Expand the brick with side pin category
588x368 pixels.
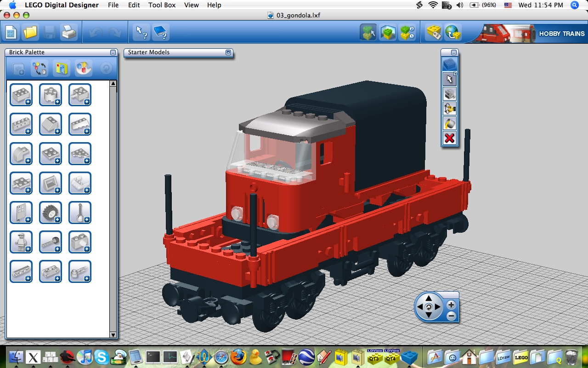(80, 95)
